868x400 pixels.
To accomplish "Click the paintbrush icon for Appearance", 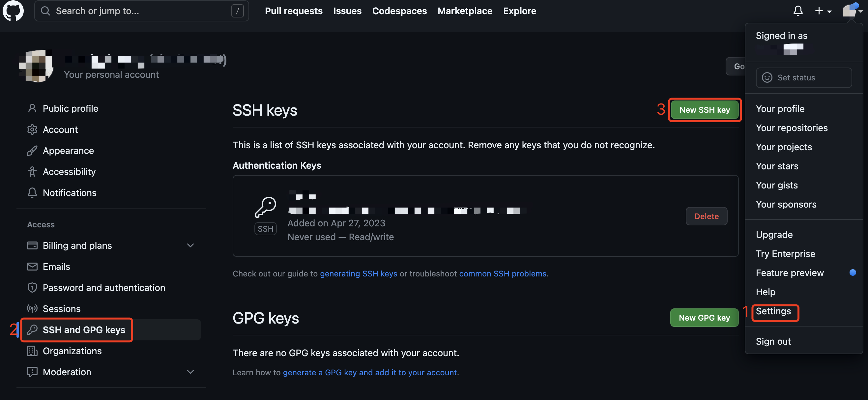I will click(x=32, y=151).
